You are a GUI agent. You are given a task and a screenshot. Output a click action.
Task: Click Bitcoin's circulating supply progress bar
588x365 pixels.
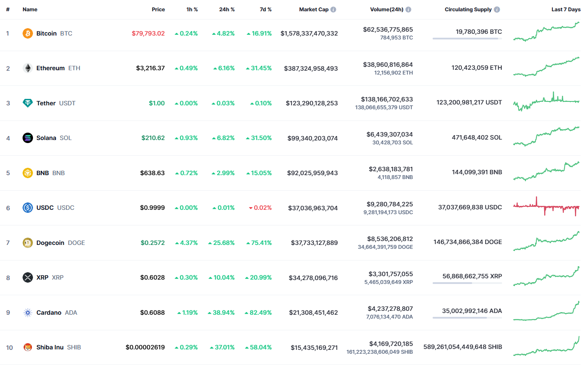(467, 39)
